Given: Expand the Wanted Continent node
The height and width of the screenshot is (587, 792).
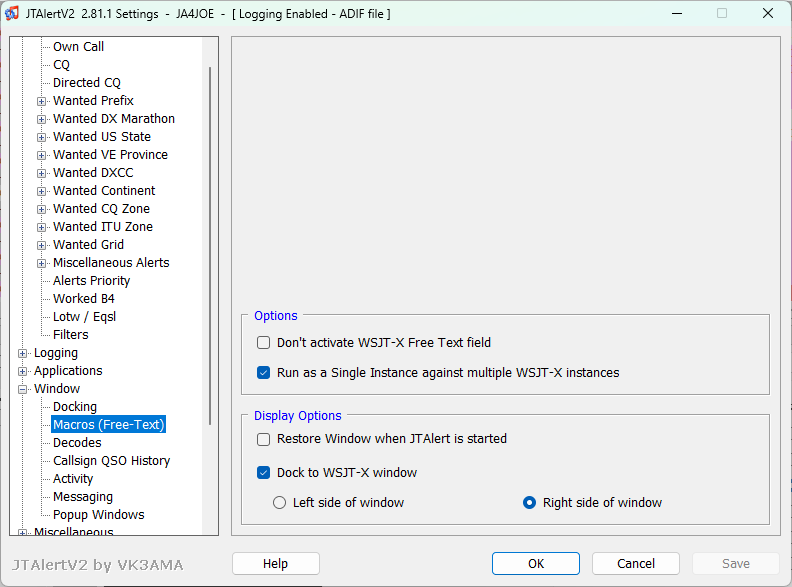Looking at the screenshot, I should tap(41, 191).
